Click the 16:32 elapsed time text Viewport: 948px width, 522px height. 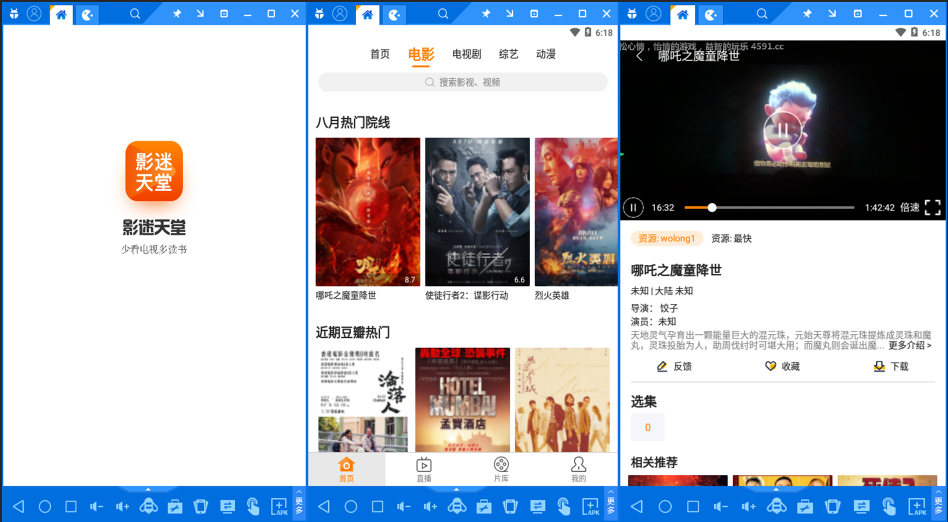click(x=663, y=207)
